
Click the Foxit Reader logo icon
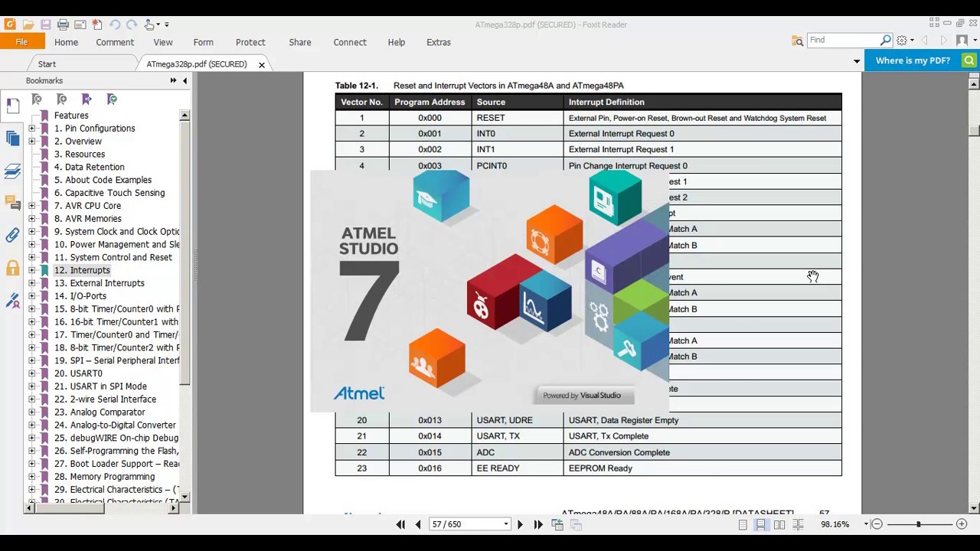pos(10,24)
